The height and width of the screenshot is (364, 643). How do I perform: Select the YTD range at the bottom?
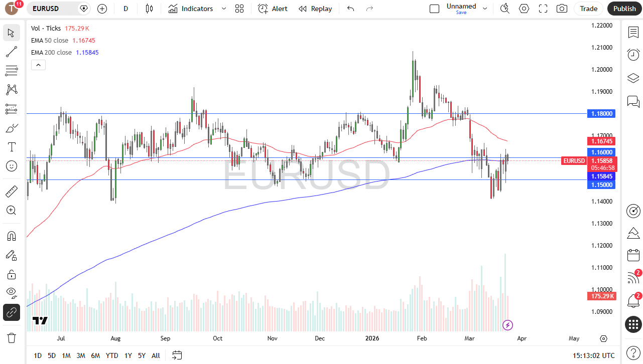pos(111,355)
